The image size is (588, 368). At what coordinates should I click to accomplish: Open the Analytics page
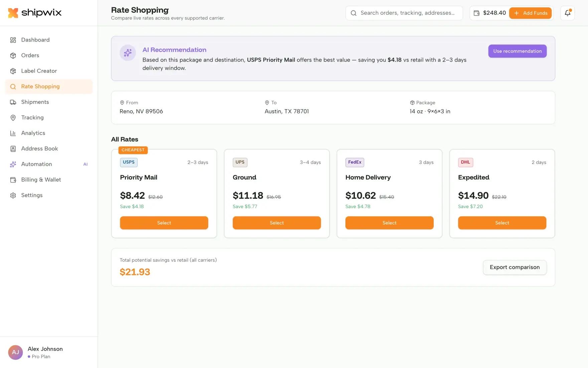49,133
